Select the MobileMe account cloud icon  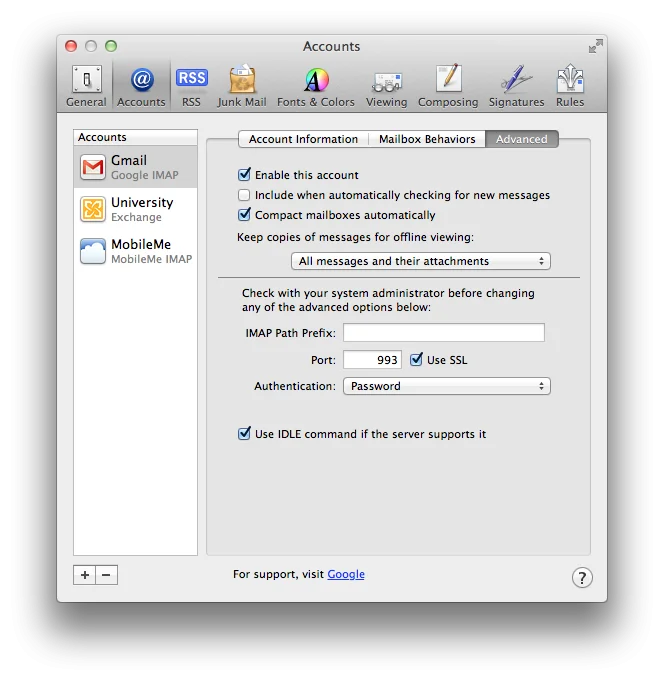92,251
